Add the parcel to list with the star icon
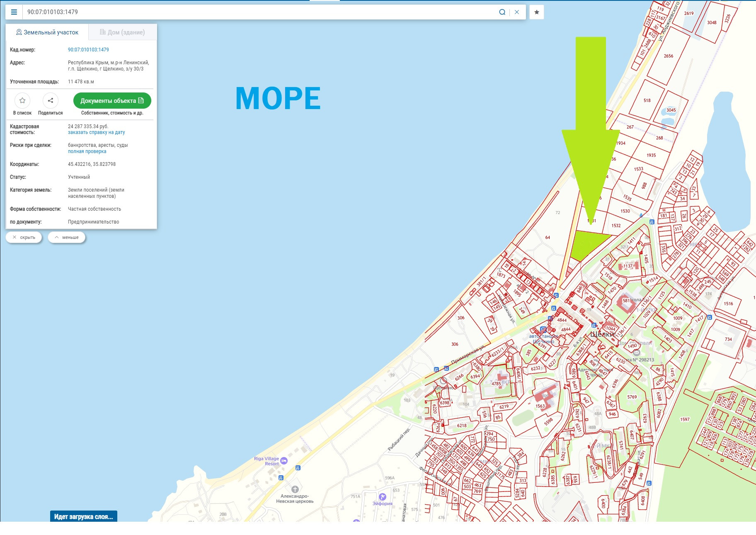This screenshot has height=535, width=756. point(22,100)
